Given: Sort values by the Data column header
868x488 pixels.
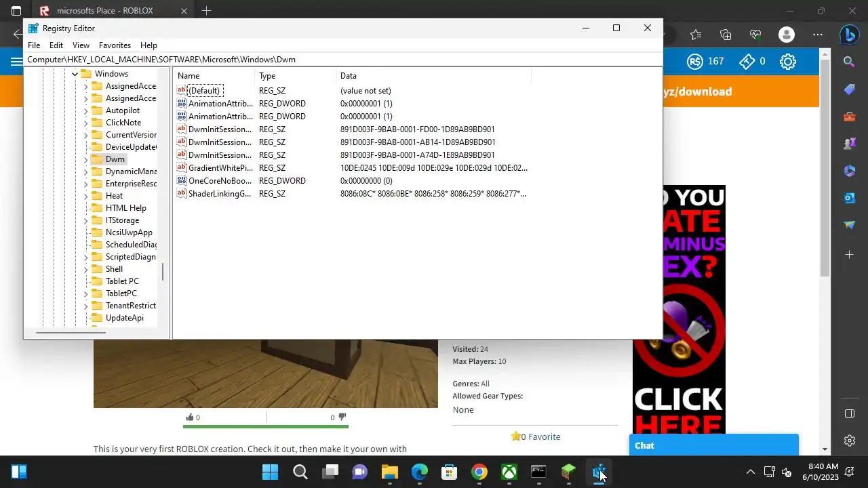Looking at the screenshot, I should [434, 76].
